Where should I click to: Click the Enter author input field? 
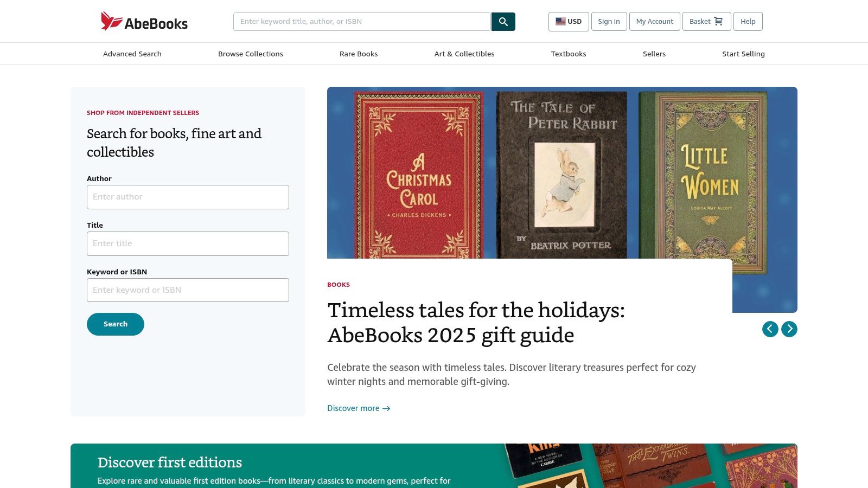point(188,197)
